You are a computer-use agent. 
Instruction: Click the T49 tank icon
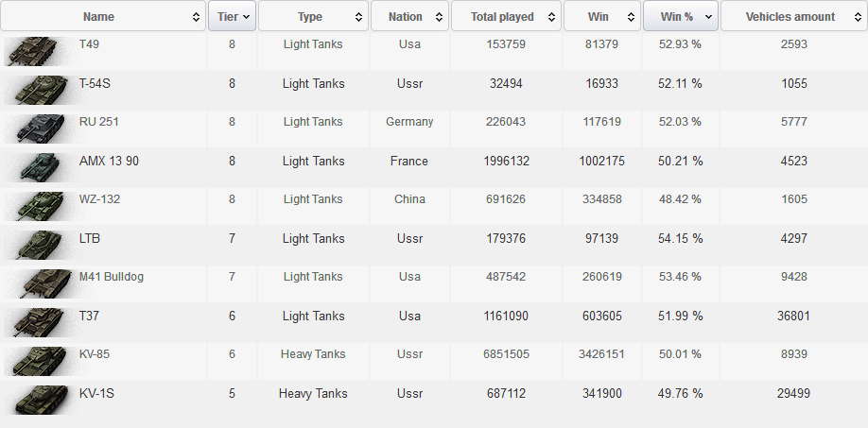[x=36, y=50]
